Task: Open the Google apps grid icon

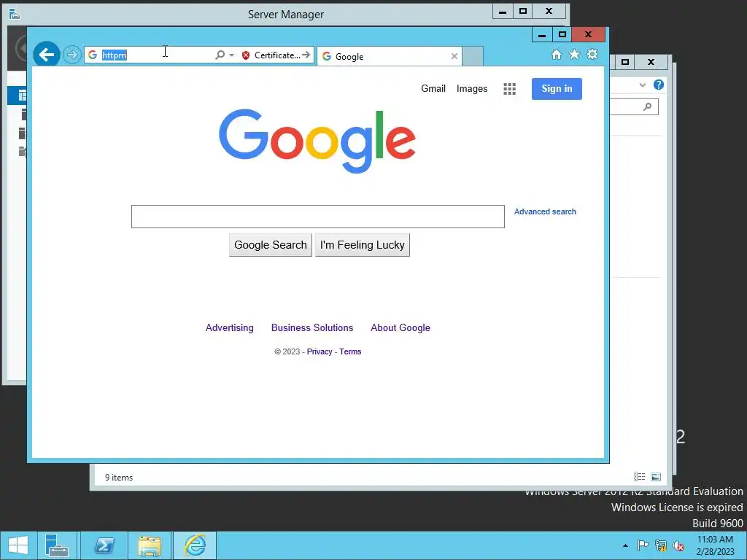Action: [509, 88]
